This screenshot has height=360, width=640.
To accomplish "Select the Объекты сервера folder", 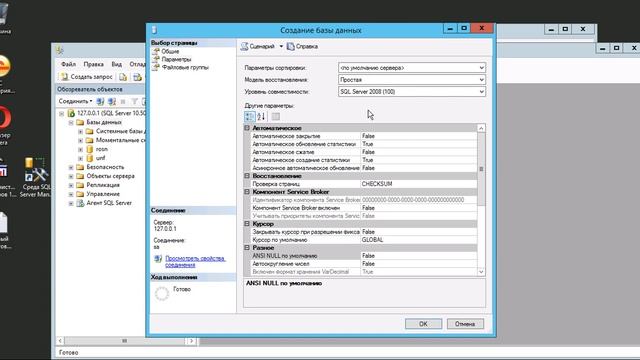I will 110,176.
